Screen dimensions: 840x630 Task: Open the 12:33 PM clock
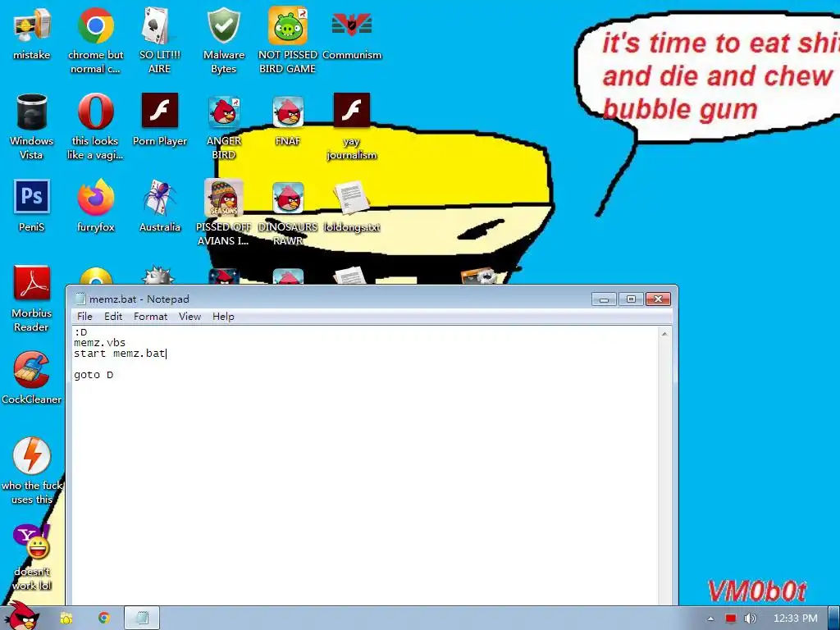point(796,619)
